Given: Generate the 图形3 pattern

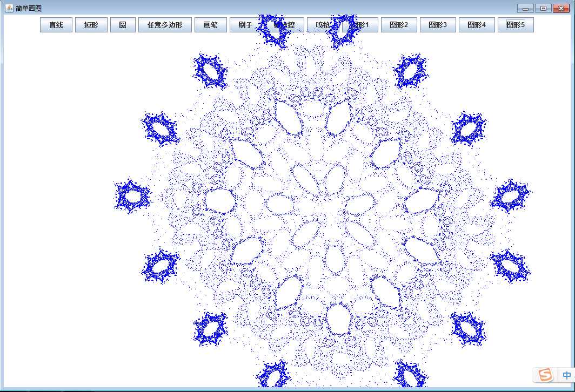Looking at the screenshot, I should (438, 25).
